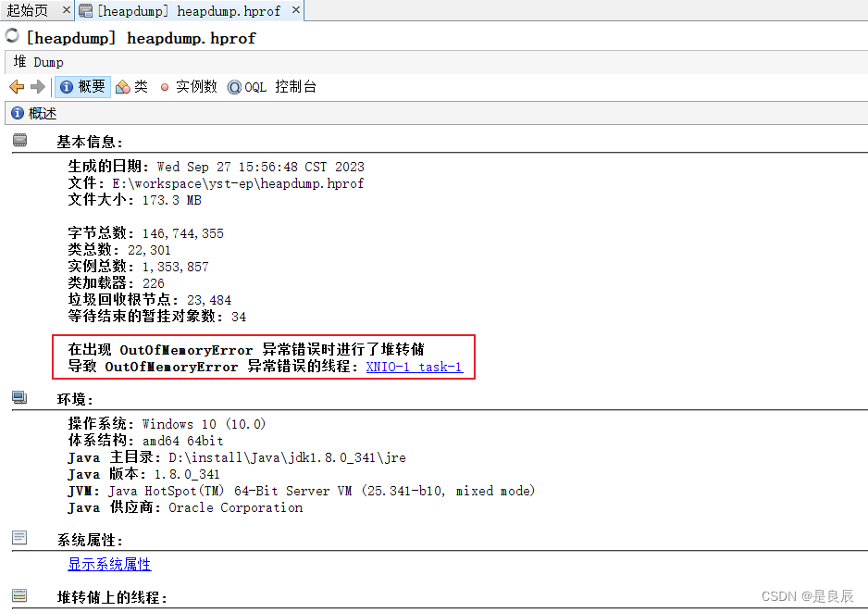Close the heapdump.hprof tab
This screenshot has width=868, height=612.
(x=296, y=10)
